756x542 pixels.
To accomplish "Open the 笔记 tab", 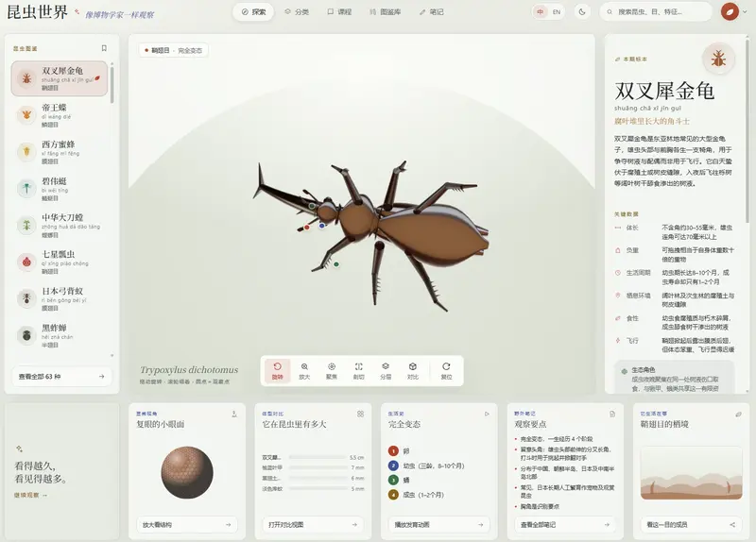I will (x=432, y=12).
